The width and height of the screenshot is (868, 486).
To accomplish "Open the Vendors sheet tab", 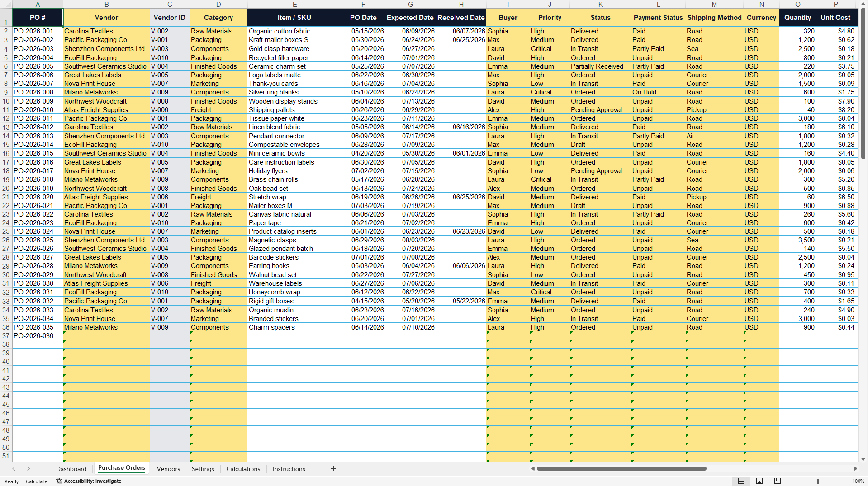I will [x=168, y=469].
